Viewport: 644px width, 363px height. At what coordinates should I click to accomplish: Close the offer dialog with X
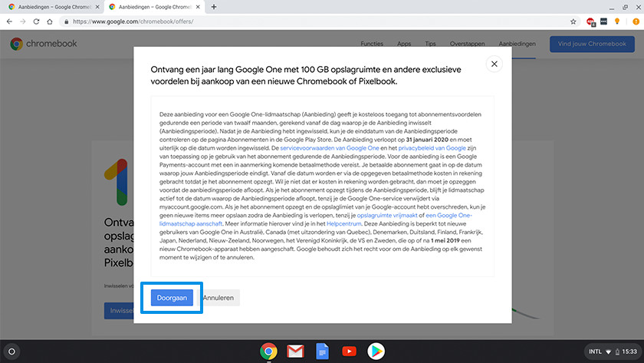(x=495, y=64)
